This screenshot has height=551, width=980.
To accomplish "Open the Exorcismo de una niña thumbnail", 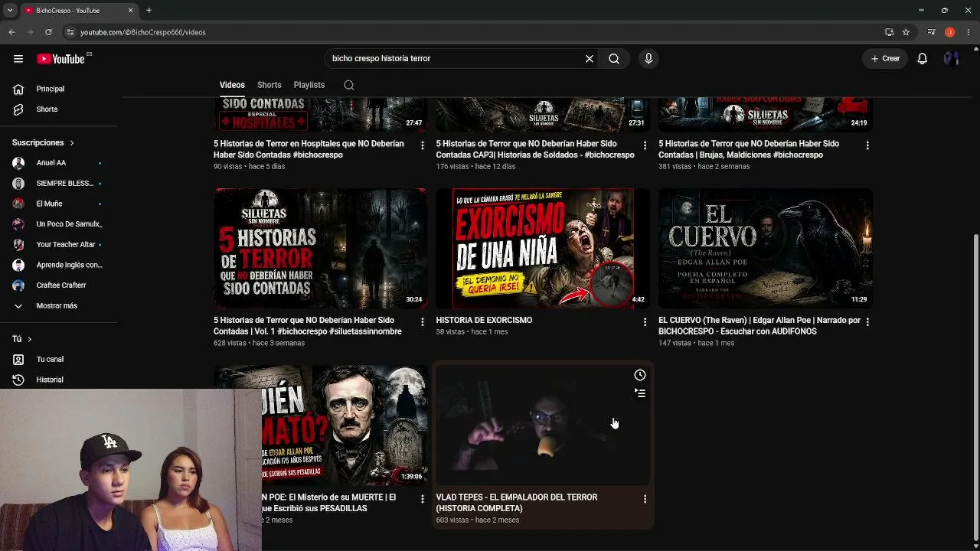I will tap(543, 249).
